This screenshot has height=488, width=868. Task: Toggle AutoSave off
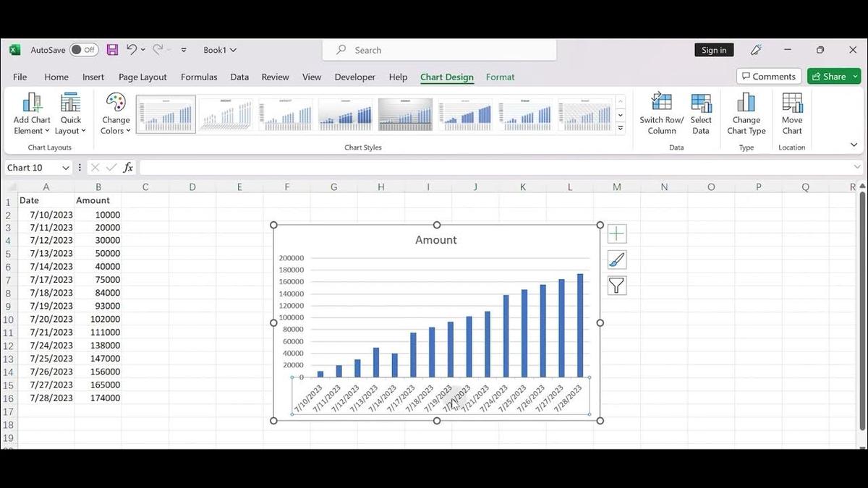pyautogui.click(x=83, y=49)
